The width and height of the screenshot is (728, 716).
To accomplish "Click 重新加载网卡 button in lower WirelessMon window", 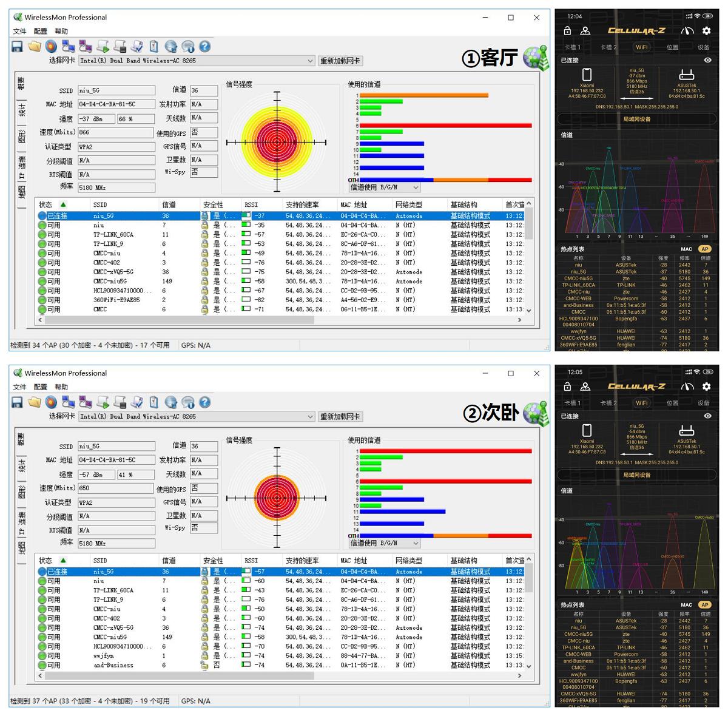I will [x=340, y=416].
